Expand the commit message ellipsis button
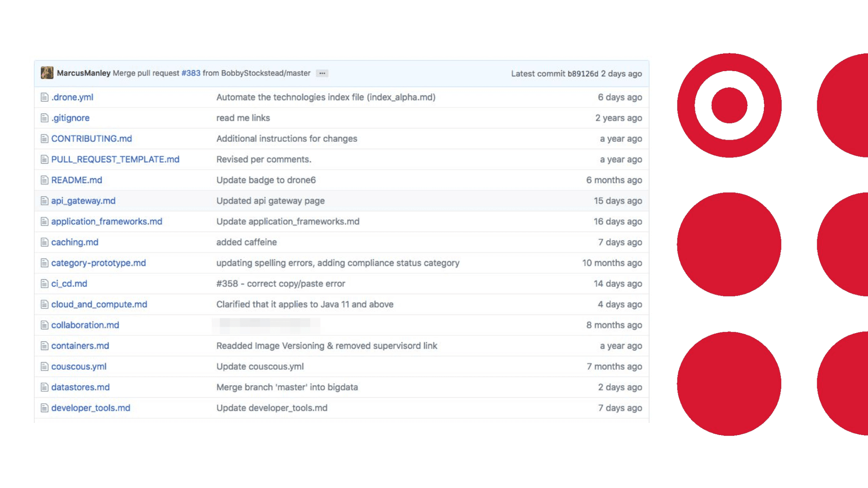The image size is (868, 488). point(322,73)
